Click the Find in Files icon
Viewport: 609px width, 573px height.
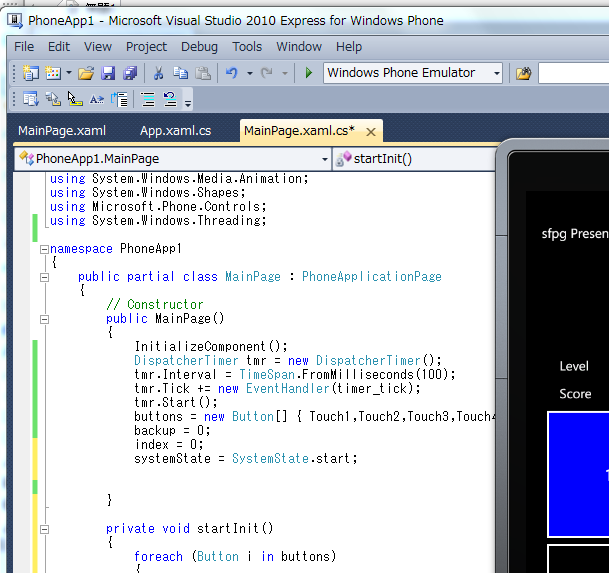pos(523,73)
